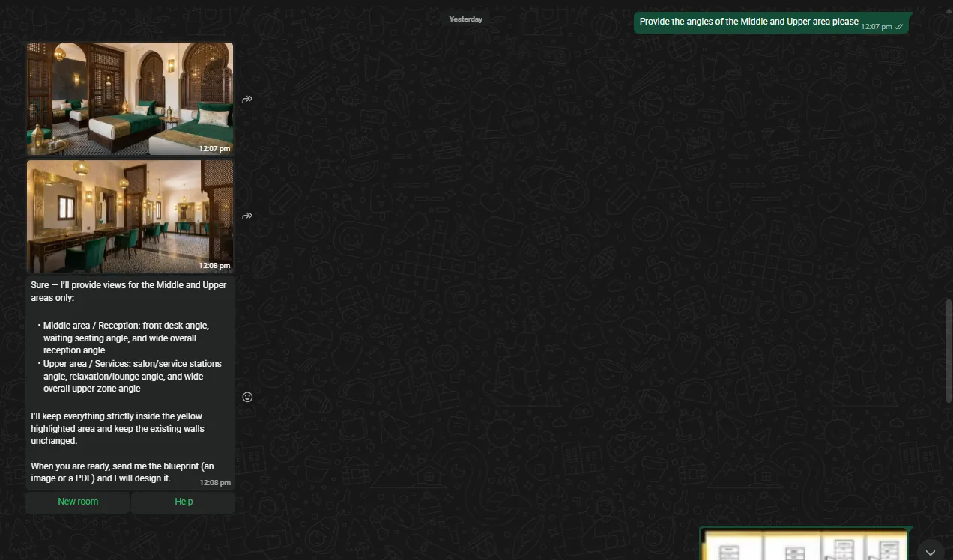Open the salon with gold mirrors image
The height and width of the screenshot is (560, 953).
pos(130,216)
